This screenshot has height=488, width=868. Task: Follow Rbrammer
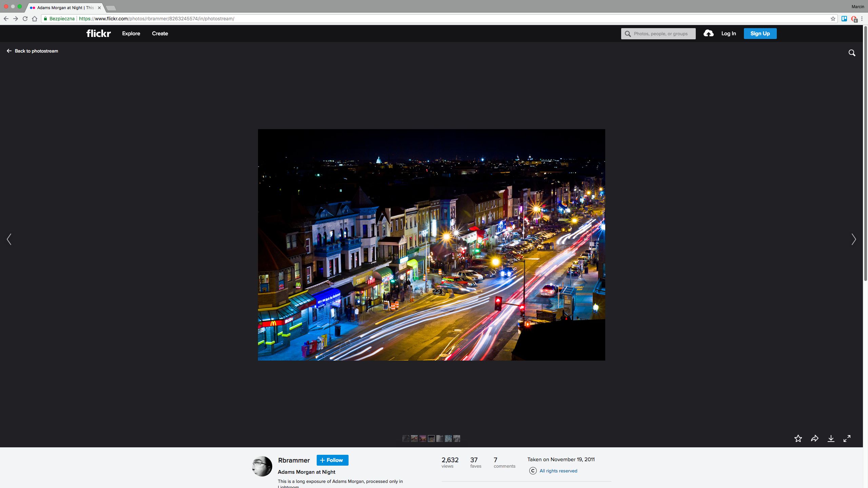(332, 460)
